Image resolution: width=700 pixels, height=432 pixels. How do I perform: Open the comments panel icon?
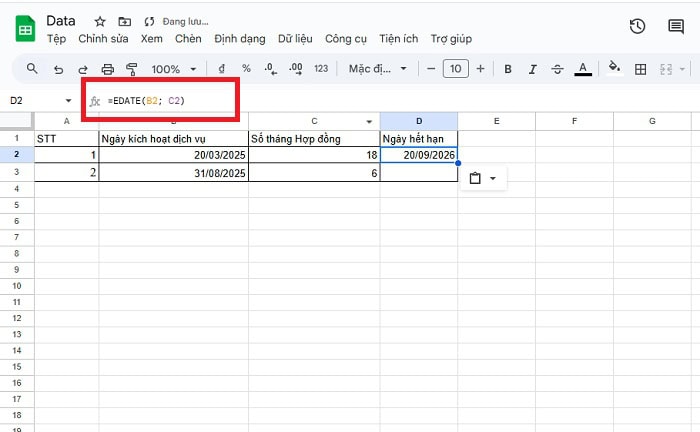[676, 27]
